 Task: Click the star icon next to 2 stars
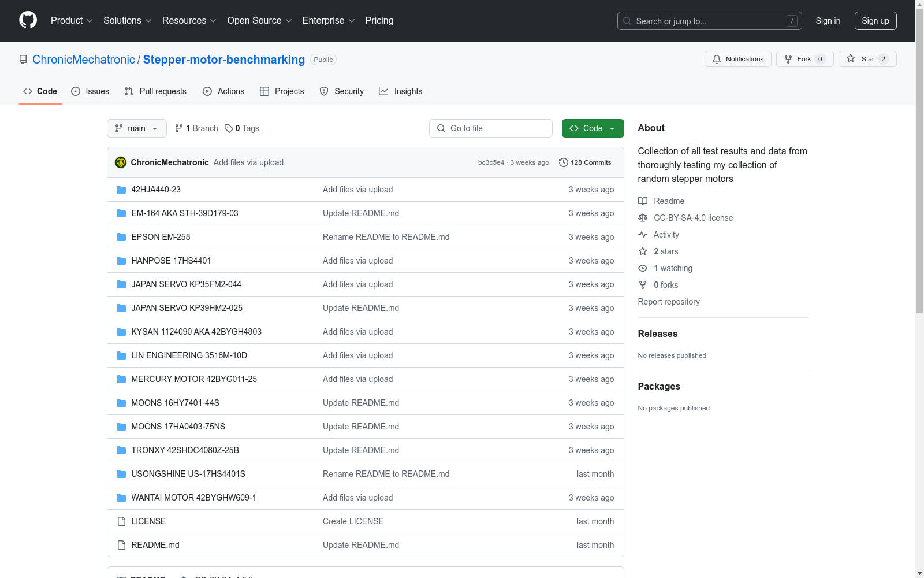point(643,251)
